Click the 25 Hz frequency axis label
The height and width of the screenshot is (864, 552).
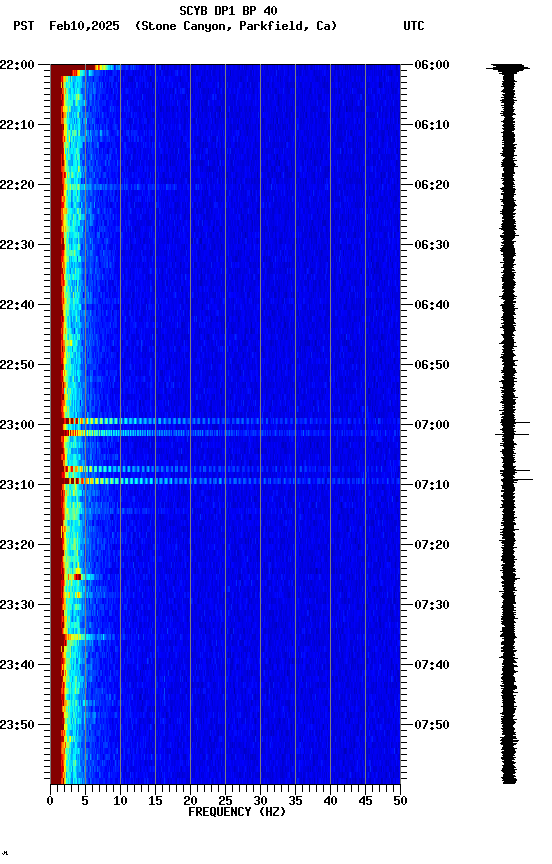225,801
